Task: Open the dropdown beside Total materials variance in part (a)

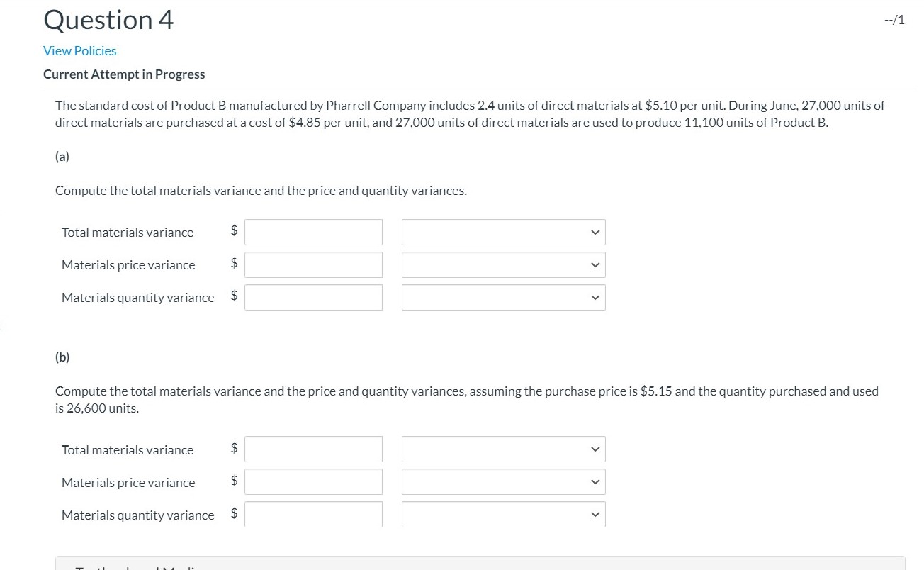Action: click(503, 232)
